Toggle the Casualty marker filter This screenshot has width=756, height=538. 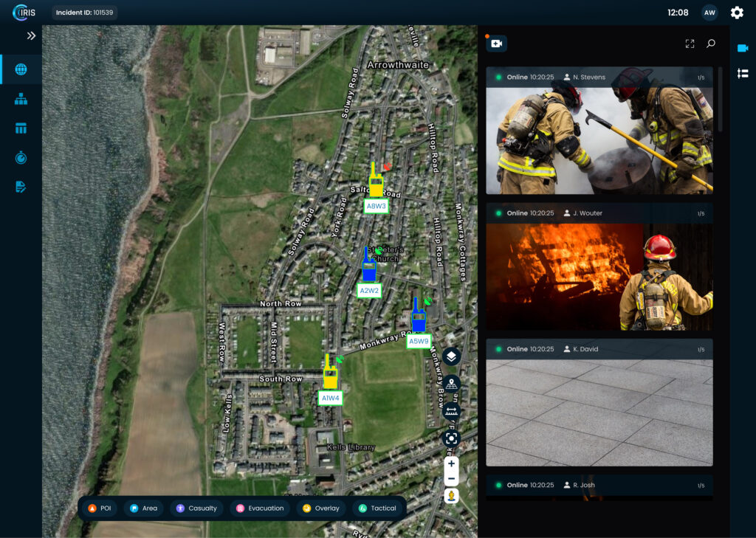196,508
